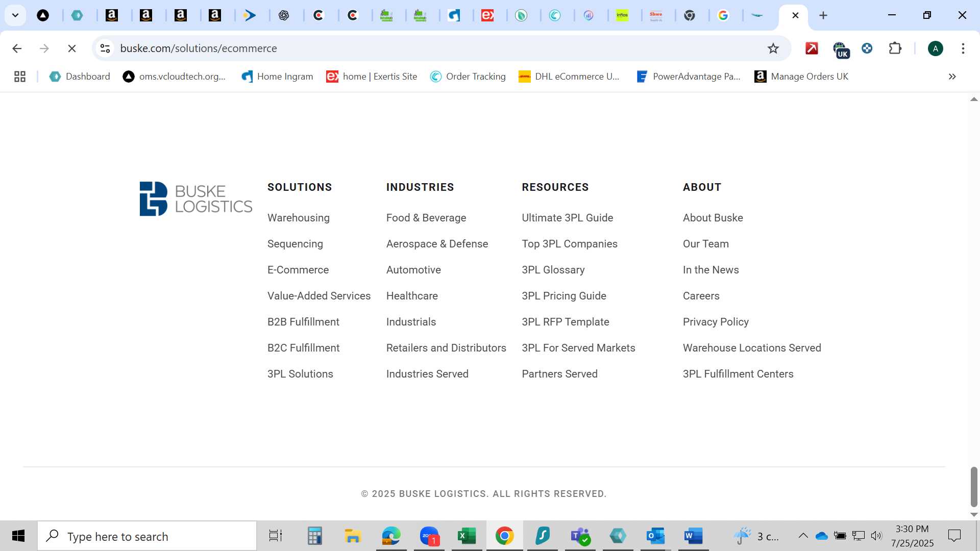Open the notifications action center

(x=954, y=536)
